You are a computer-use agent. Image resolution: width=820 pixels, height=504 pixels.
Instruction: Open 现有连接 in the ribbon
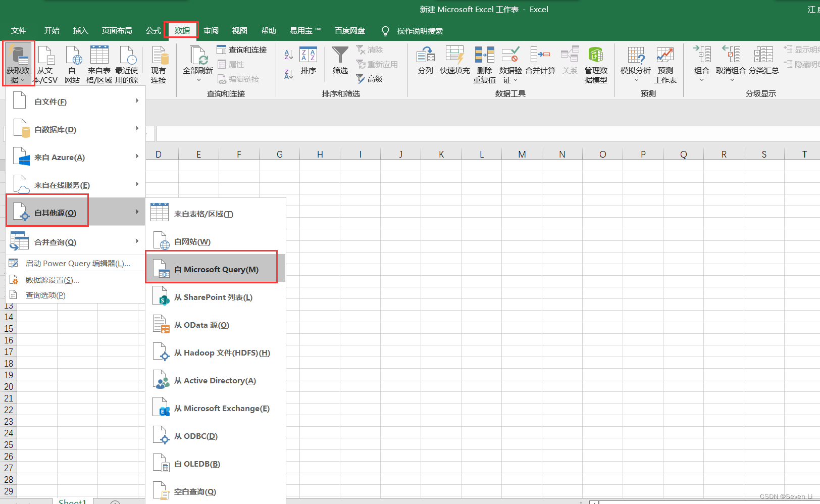pos(159,64)
